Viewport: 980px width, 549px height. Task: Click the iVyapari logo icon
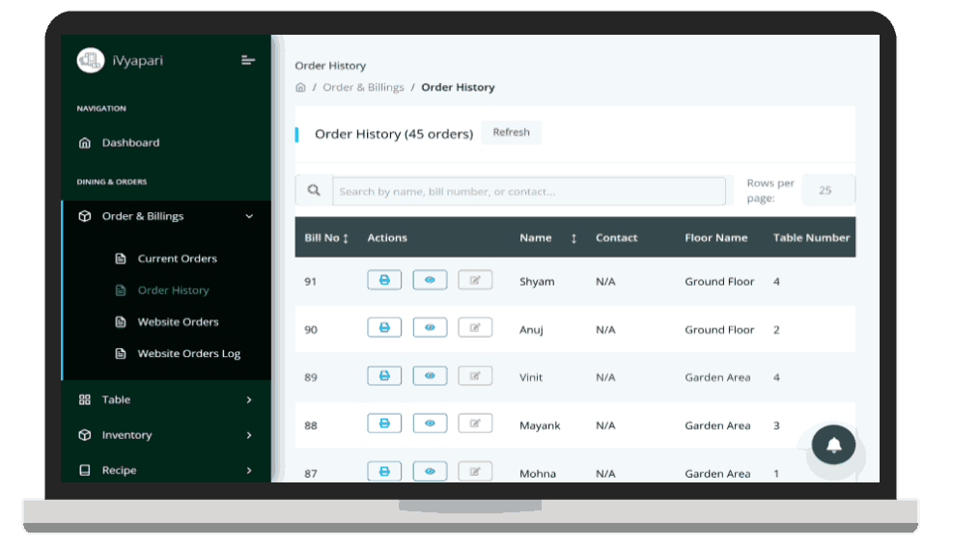[91, 60]
